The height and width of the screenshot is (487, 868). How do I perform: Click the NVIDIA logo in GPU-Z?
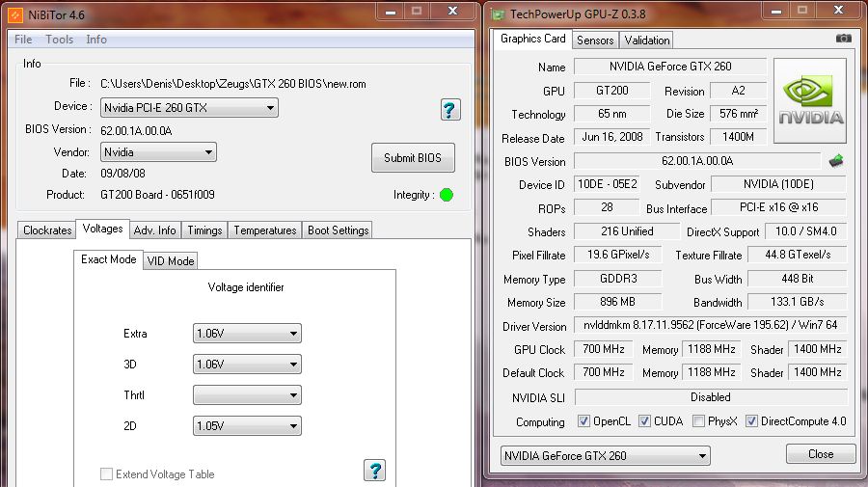[x=810, y=100]
